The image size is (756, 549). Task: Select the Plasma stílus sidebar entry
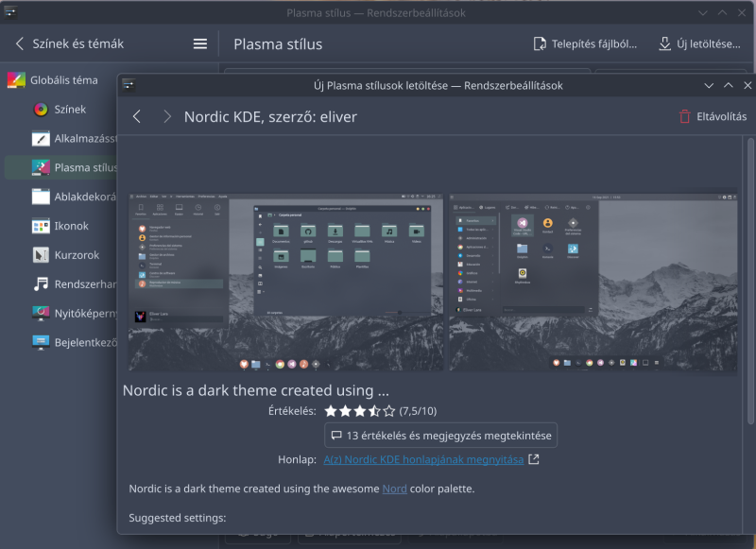(60, 168)
